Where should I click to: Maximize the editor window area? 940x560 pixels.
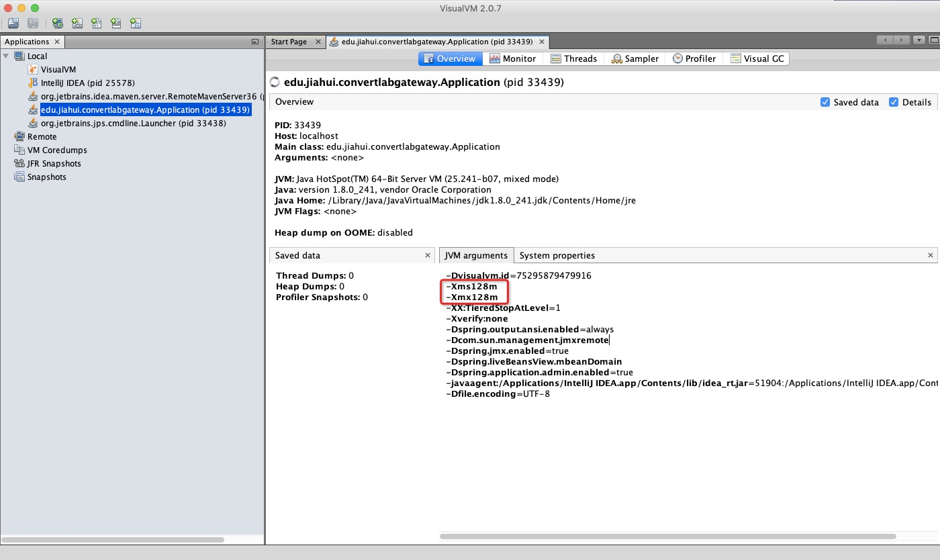coord(933,40)
